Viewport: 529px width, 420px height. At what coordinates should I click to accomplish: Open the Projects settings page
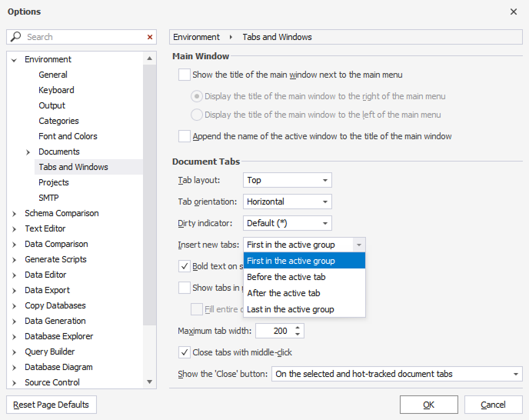tap(54, 182)
